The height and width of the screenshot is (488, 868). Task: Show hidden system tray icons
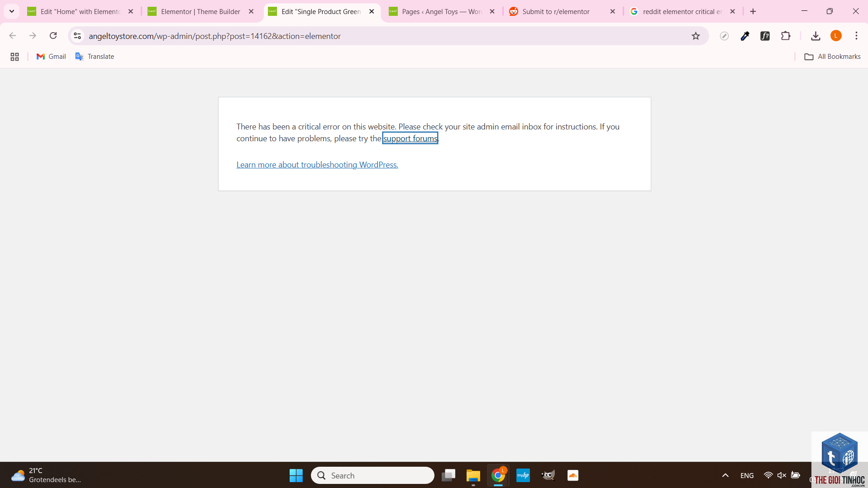[725, 475]
